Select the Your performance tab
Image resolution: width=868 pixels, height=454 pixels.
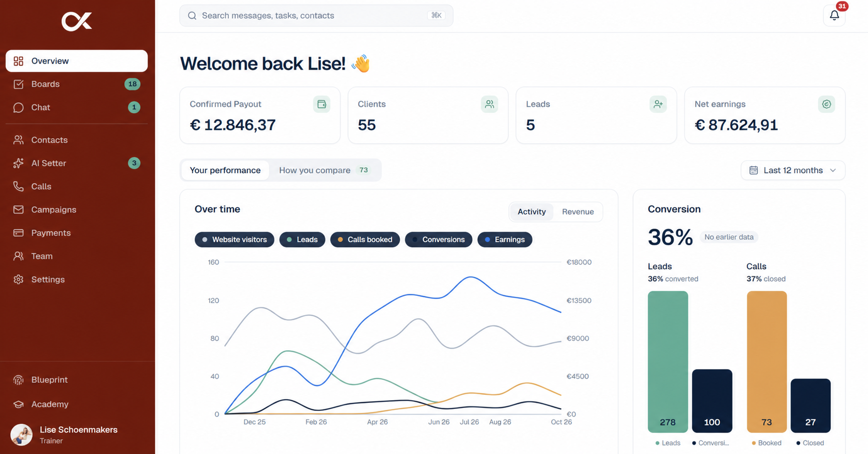(x=225, y=170)
